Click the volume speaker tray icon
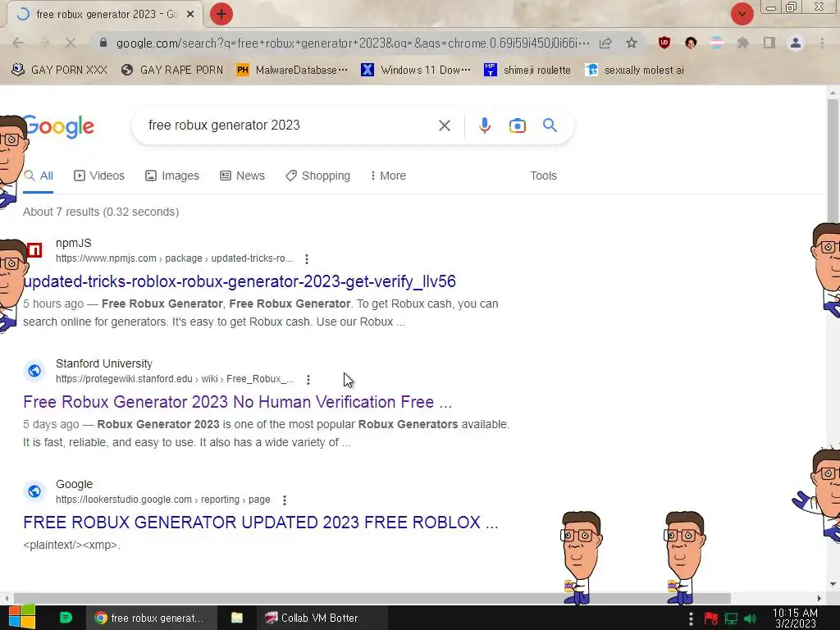This screenshot has width=840, height=630. (750, 619)
